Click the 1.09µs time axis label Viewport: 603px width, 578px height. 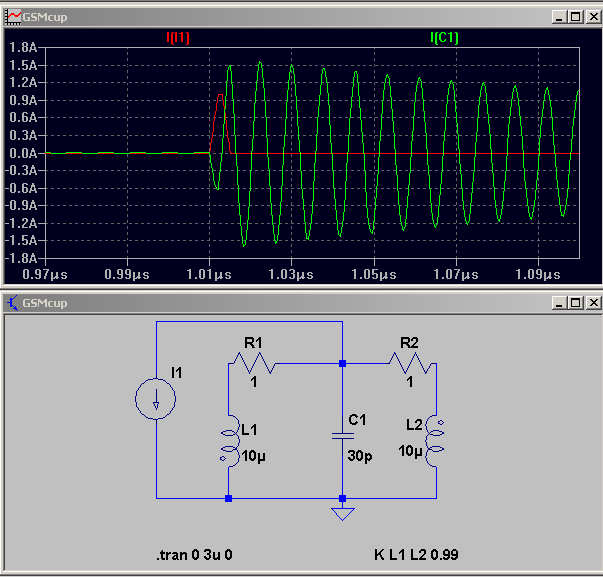point(538,275)
